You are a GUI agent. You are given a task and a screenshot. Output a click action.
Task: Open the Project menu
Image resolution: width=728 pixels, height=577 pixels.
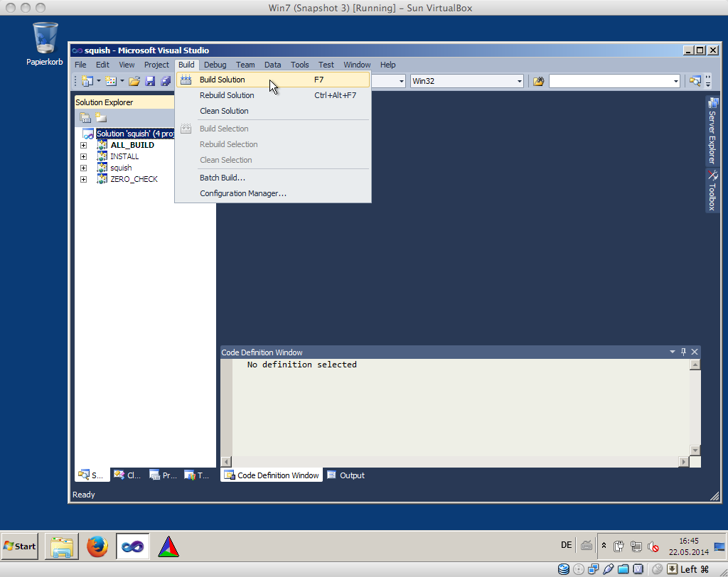pos(156,65)
